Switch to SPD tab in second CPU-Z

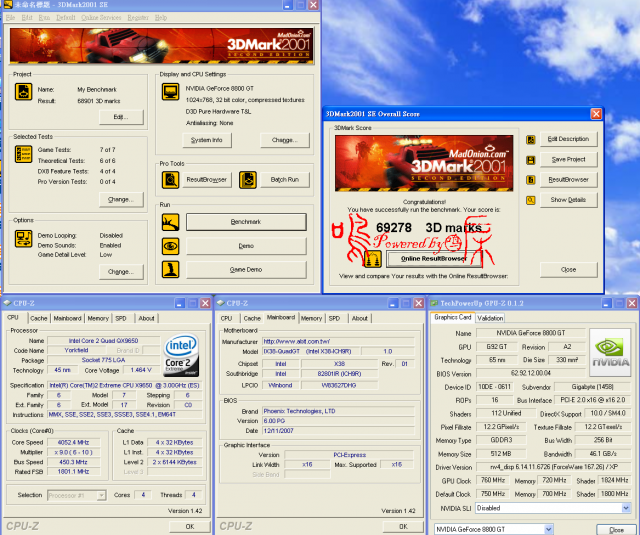point(334,318)
